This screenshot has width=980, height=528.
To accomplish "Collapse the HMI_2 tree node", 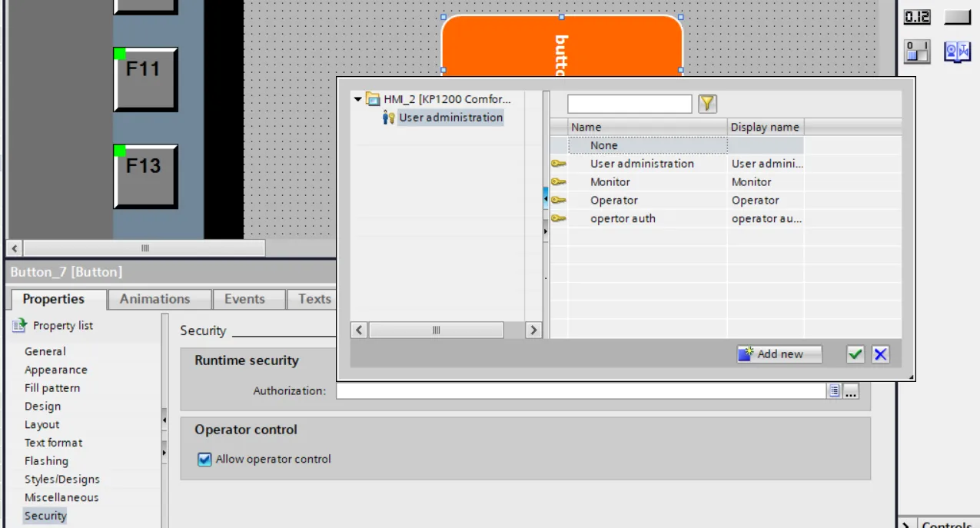I will (357, 99).
